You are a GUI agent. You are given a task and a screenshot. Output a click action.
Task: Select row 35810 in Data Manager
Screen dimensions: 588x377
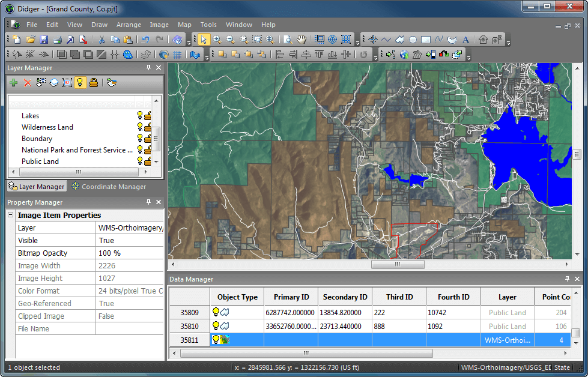pyautogui.click(x=189, y=327)
